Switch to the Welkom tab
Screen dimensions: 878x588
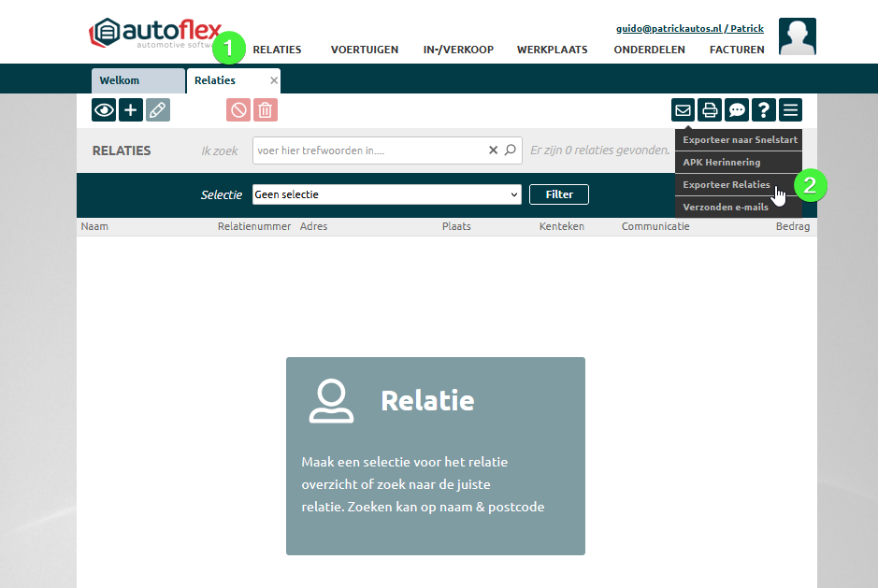(138, 80)
